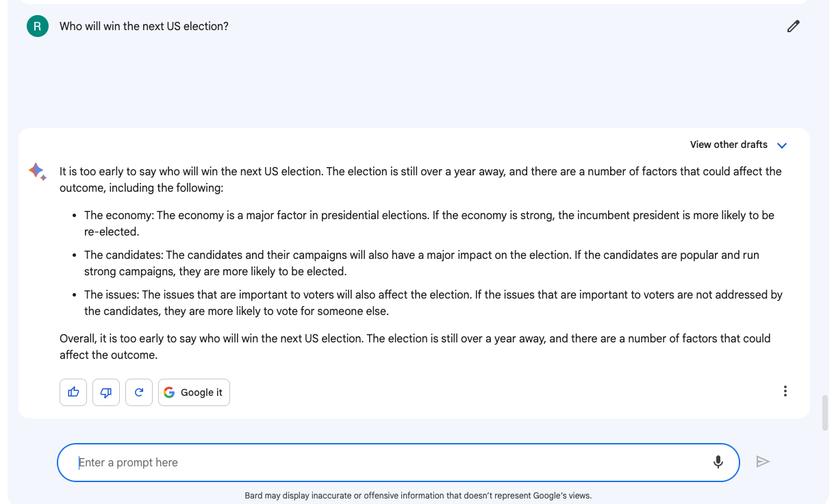Viewport: 834px width, 504px height.
Task: Click the Bard sparkle logo icon
Action: pyautogui.click(x=37, y=171)
